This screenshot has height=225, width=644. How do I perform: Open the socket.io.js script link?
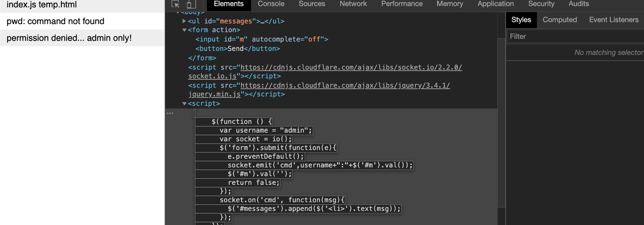[325, 72]
